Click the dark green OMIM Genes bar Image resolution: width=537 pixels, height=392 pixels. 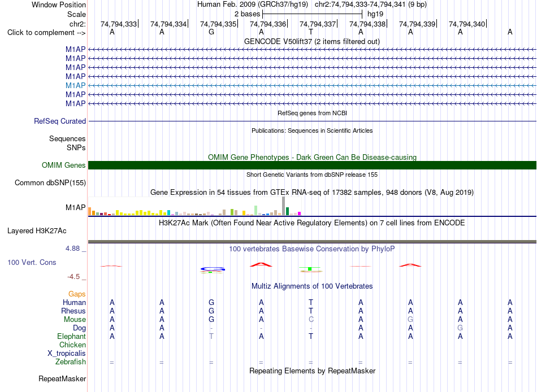(x=312, y=165)
